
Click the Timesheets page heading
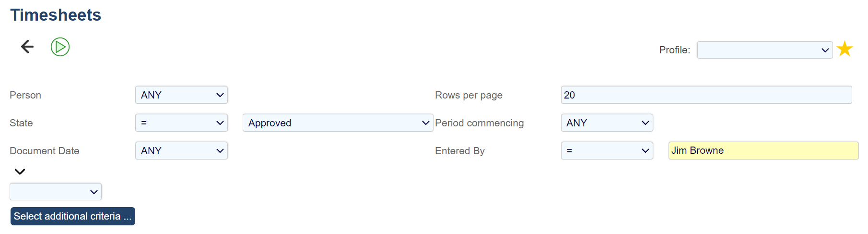pyautogui.click(x=56, y=15)
